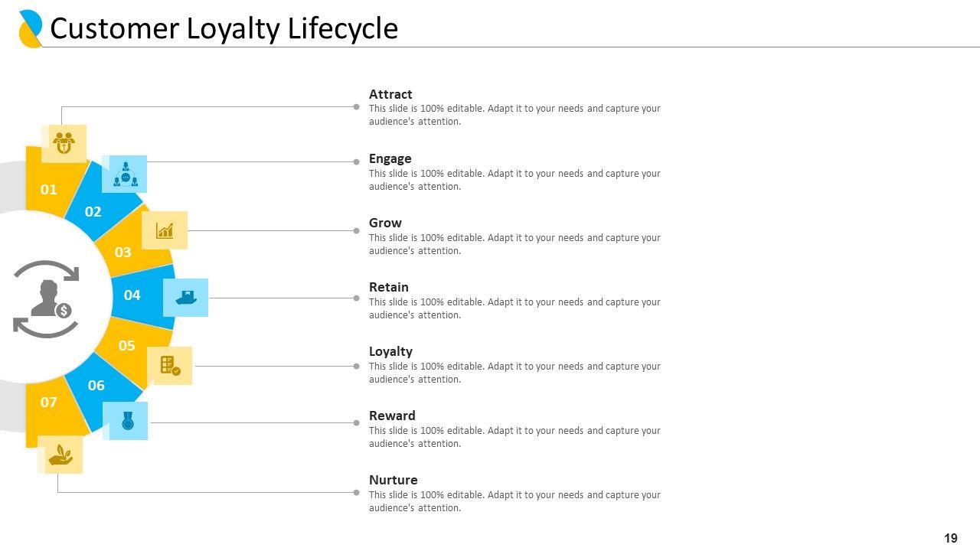The image size is (980, 551).
Task: Select the 04 blue segment
Action: (x=132, y=295)
